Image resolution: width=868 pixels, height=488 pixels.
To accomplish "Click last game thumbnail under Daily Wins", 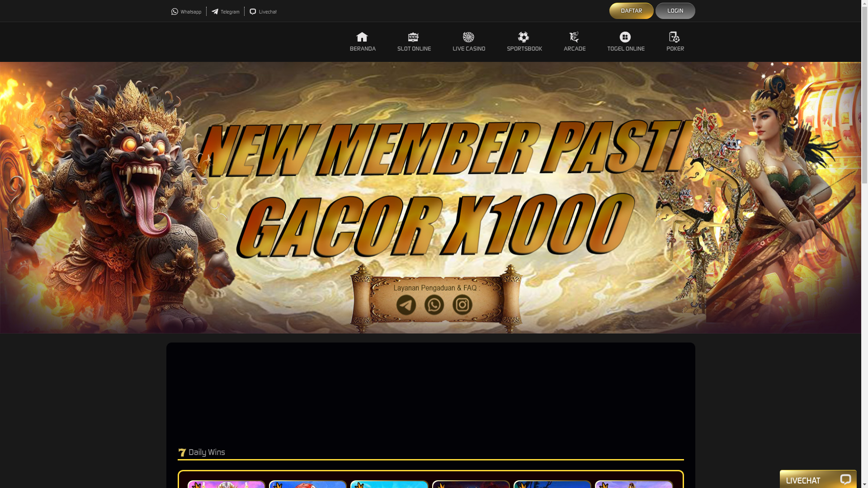I will click(x=634, y=484).
